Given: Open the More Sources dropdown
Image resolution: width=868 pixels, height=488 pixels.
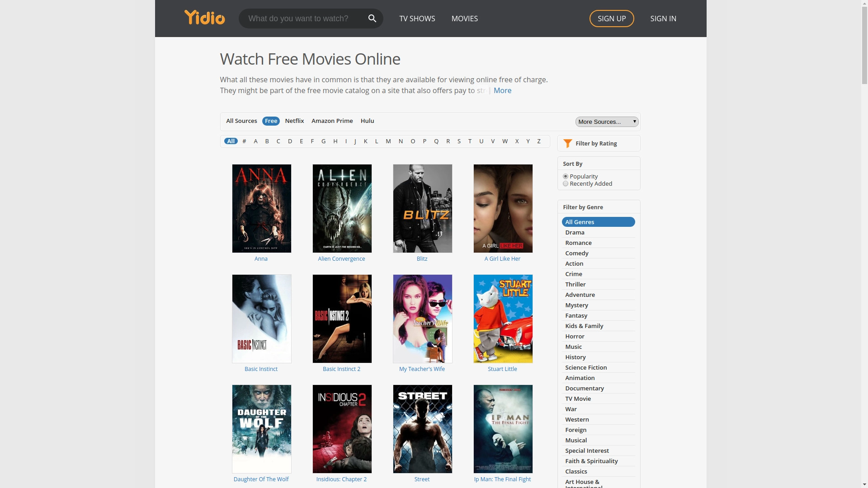Looking at the screenshot, I should pyautogui.click(x=607, y=122).
